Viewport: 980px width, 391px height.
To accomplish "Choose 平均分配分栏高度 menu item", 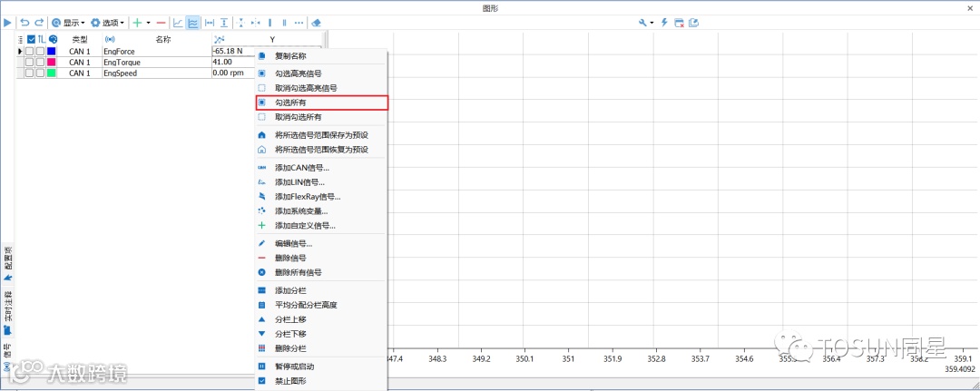I will pos(321,305).
